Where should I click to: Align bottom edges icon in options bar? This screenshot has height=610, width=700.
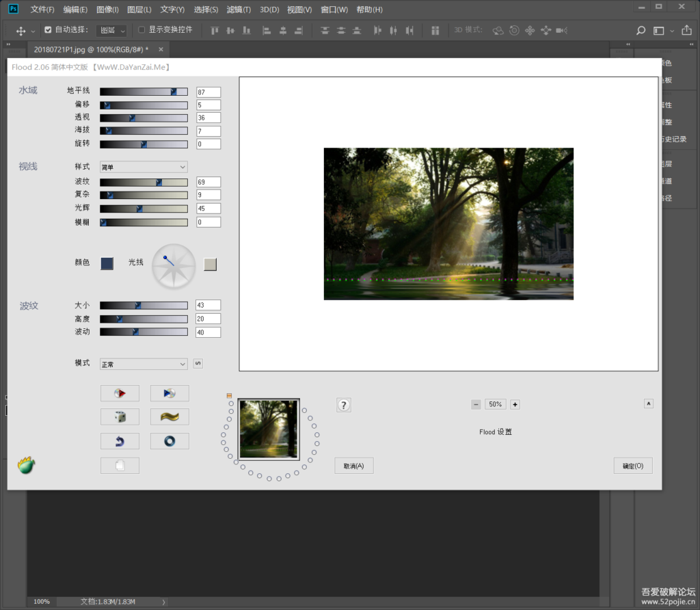coord(246,30)
